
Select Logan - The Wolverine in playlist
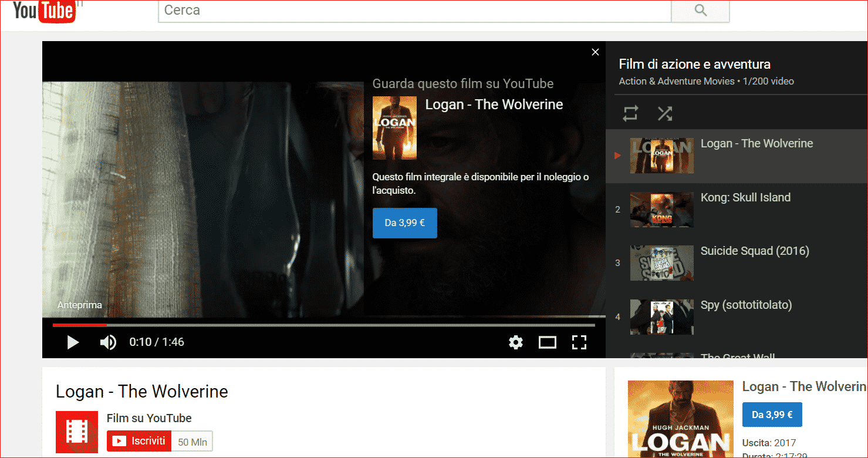(x=737, y=156)
